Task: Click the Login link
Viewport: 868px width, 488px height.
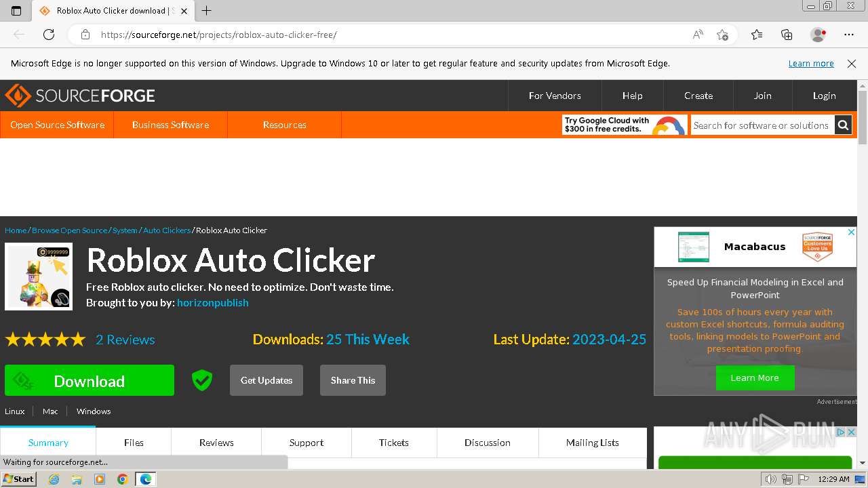Action: click(x=824, y=96)
